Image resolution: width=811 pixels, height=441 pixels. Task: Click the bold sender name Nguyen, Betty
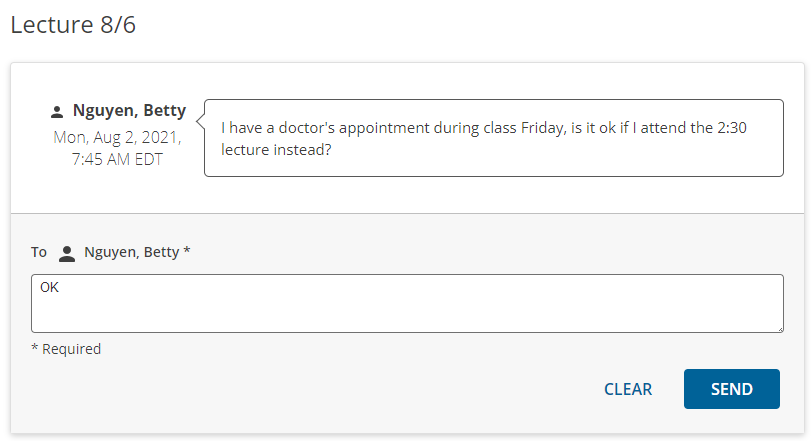[x=129, y=111]
